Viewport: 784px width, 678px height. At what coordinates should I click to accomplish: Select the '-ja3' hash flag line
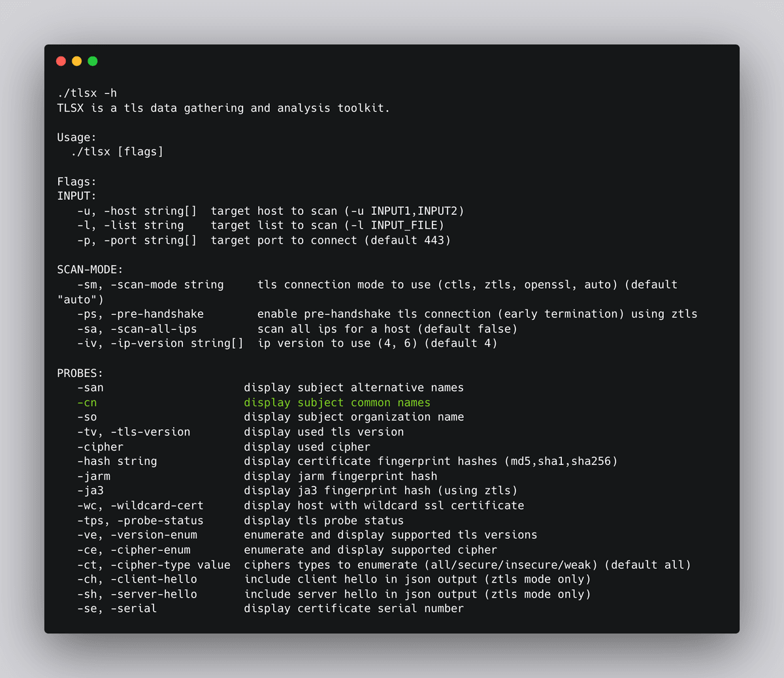(89, 491)
